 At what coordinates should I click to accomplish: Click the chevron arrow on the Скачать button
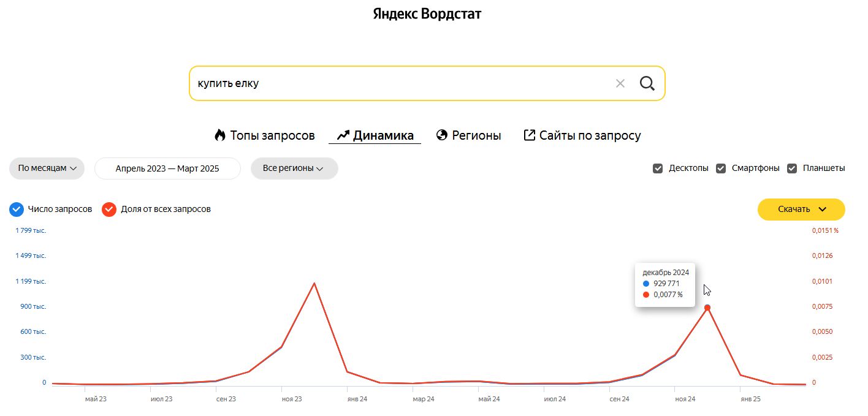[823, 210]
